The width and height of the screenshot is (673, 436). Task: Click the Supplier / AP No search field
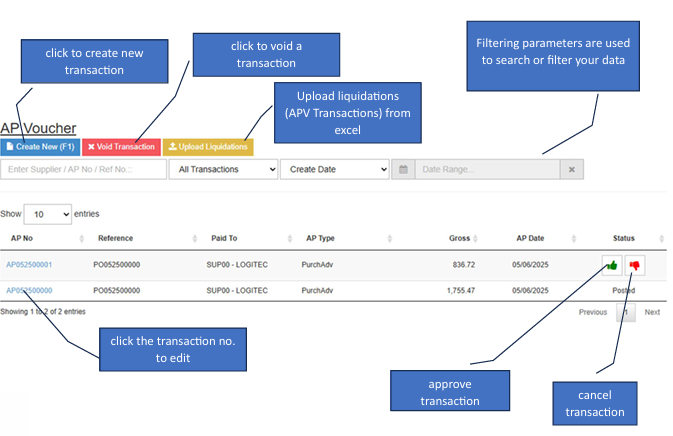click(x=84, y=170)
